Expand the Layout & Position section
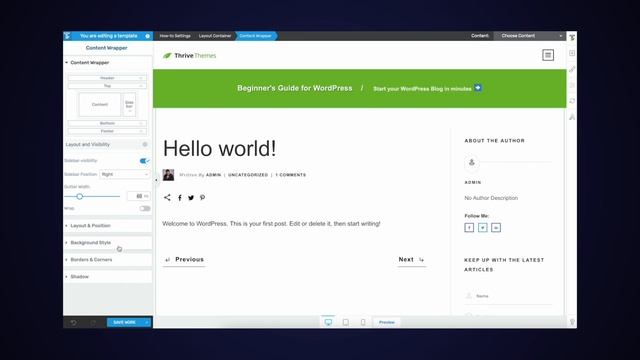The image size is (640, 360). click(108, 226)
